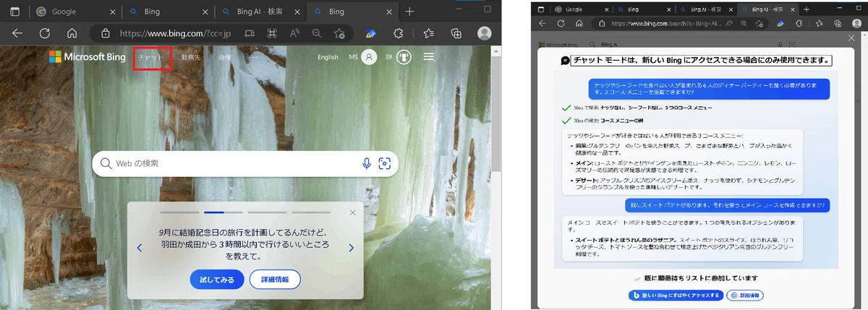
Task: Go back in the right browser window
Action: point(542,23)
